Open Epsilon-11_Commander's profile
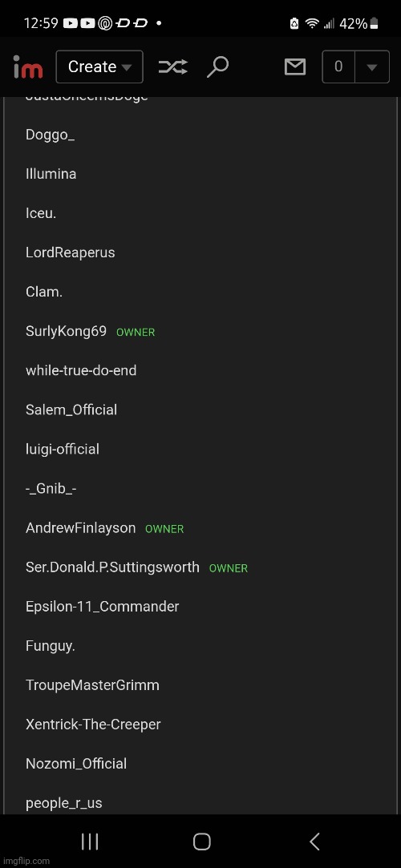Image resolution: width=401 pixels, height=868 pixels. [103, 606]
